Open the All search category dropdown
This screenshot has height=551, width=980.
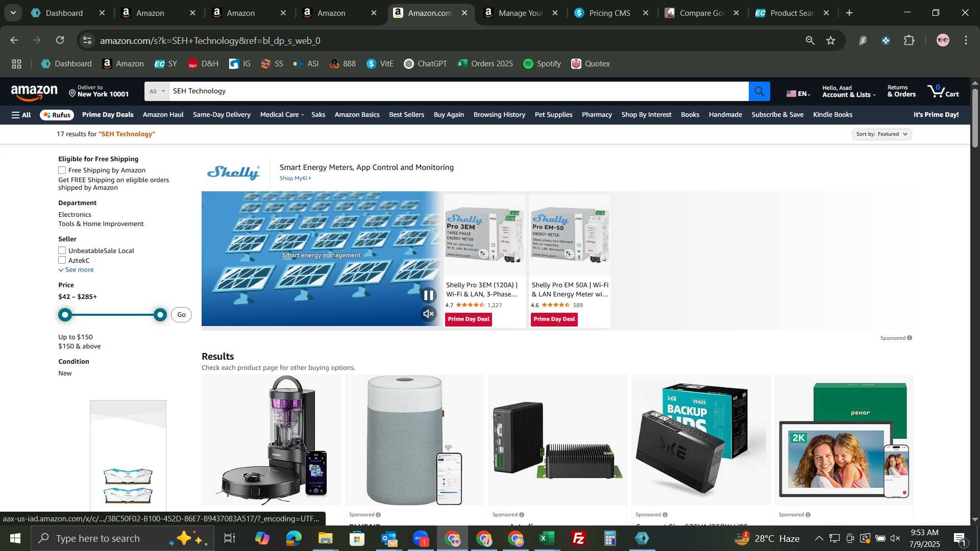(157, 91)
